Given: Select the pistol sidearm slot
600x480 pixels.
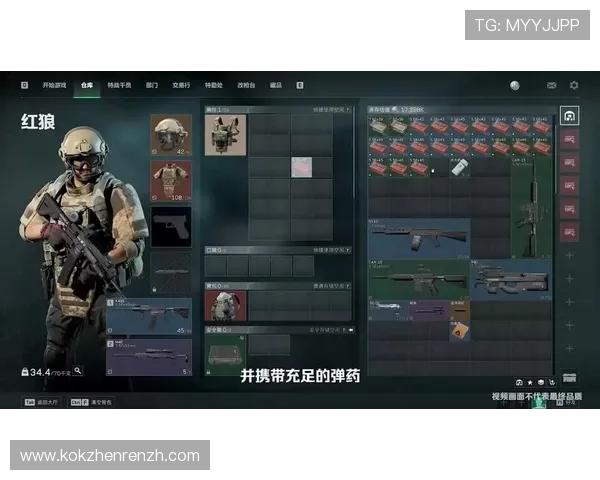Looking at the screenshot, I should click(x=171, y=227).
